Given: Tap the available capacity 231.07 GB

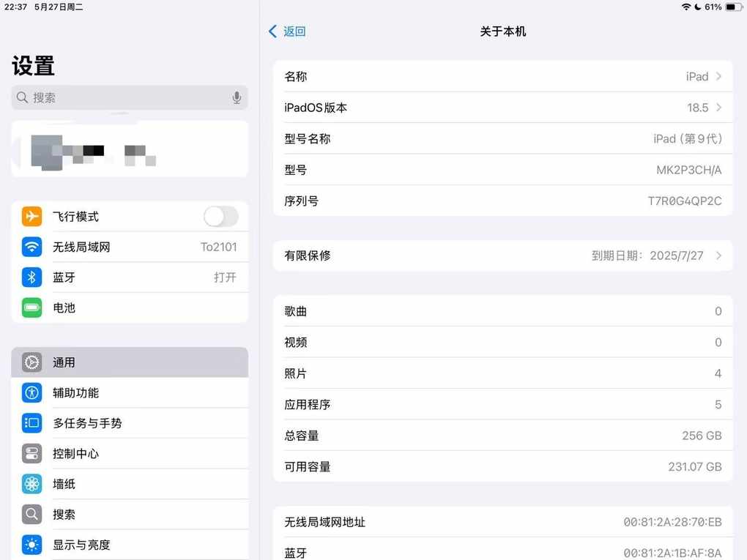Looking at the screenshot, I should coord(695,467).
